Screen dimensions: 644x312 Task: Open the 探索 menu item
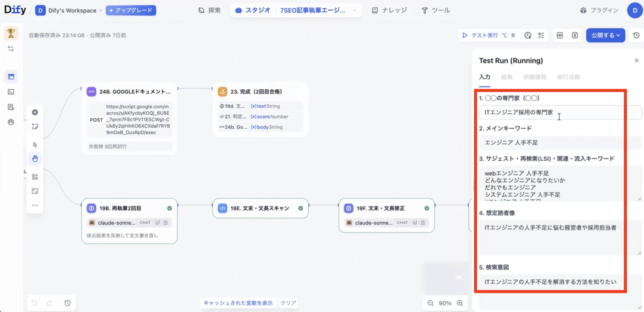point(209,10)
